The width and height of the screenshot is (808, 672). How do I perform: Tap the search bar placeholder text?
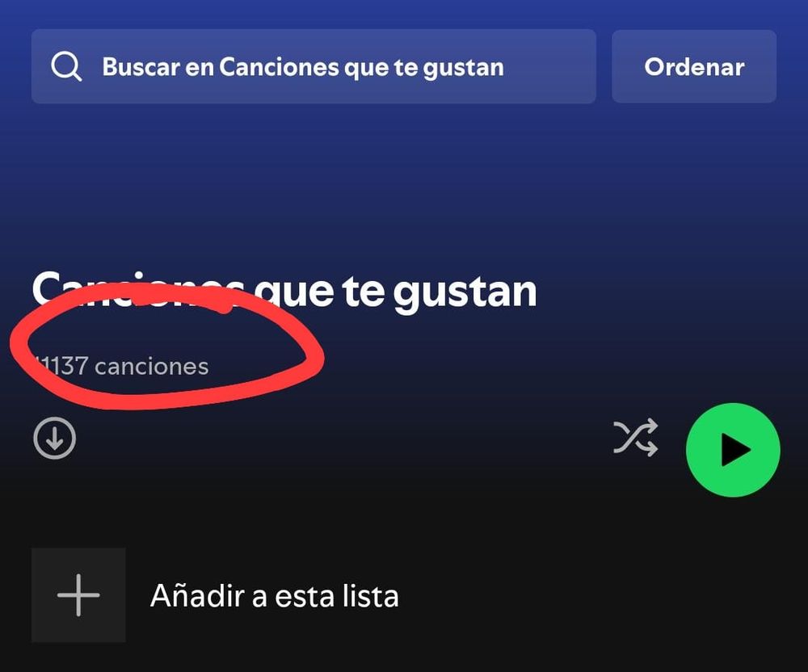[303, 68]
